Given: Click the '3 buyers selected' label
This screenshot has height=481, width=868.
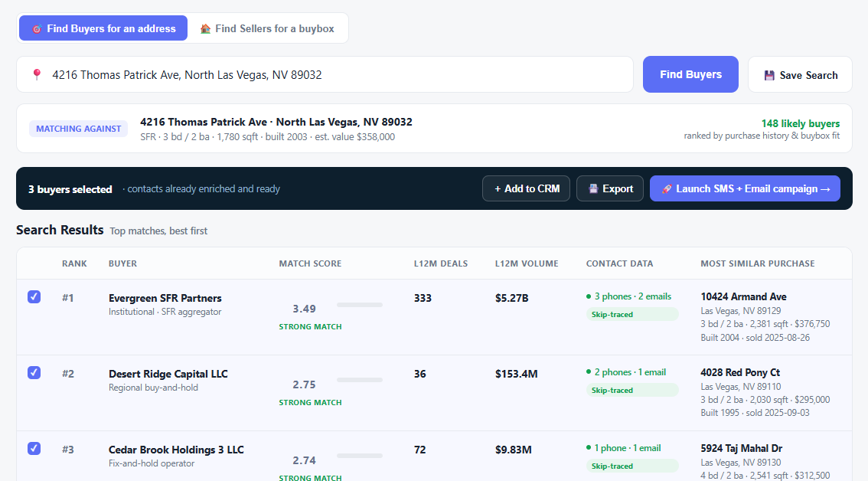Looking at the screenshot, I should pos(70,189).
